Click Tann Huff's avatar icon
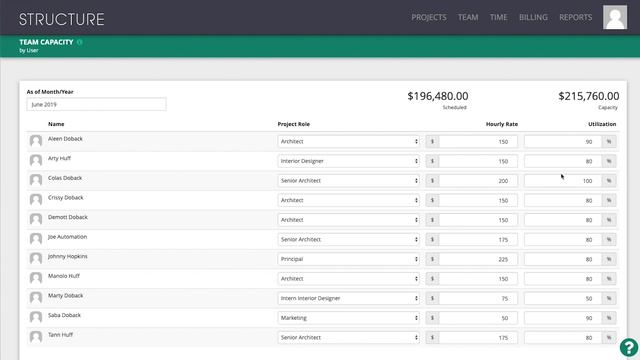 click(x=36, y=337)
